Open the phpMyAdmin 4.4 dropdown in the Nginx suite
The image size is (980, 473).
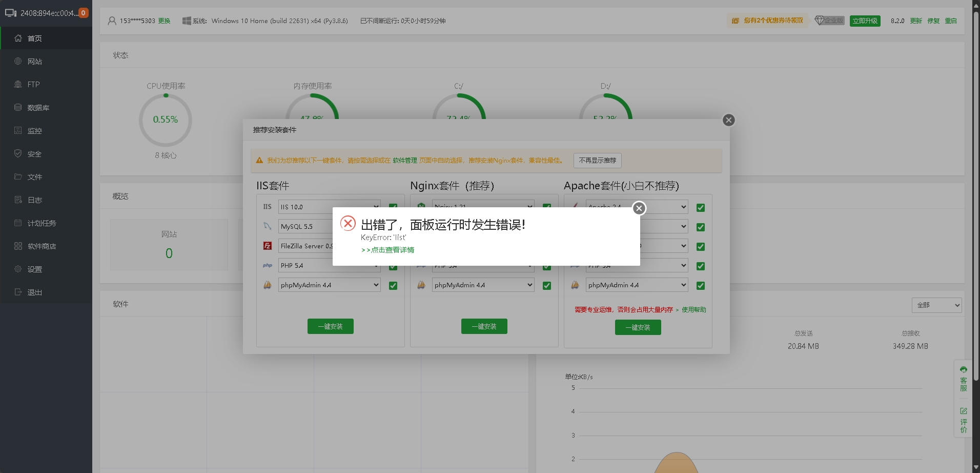[483, 285]
